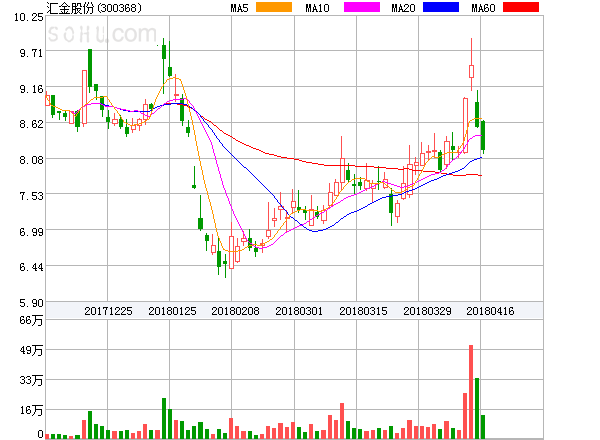Click the 20180315 date label
Image resolution: width=600 pixels, height=440 pixels.
click(363, 311)
